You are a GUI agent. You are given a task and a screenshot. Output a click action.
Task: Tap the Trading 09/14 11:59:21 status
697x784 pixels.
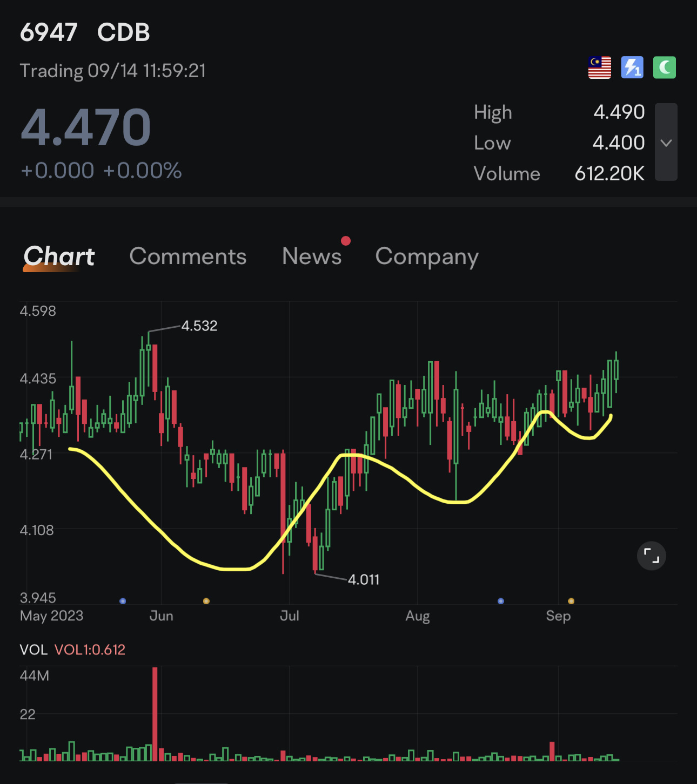(113, 71)
